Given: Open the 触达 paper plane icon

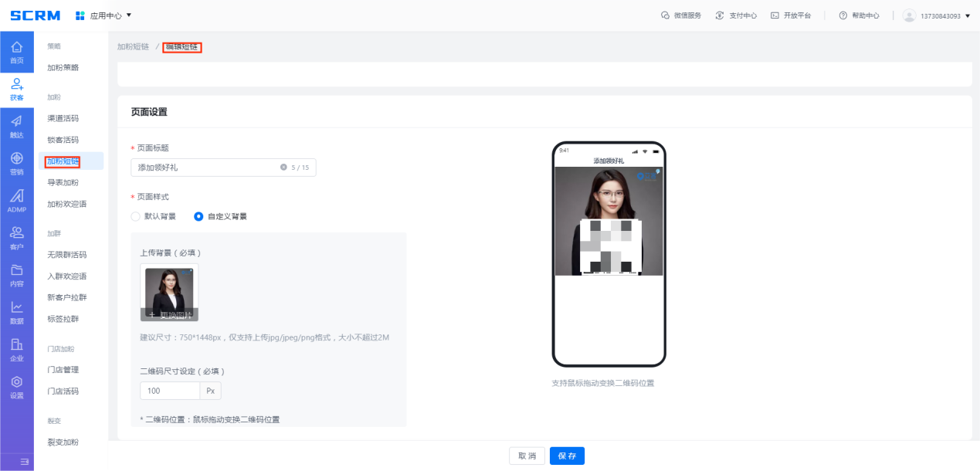Looking at the screenshot, I should point(16,126).
